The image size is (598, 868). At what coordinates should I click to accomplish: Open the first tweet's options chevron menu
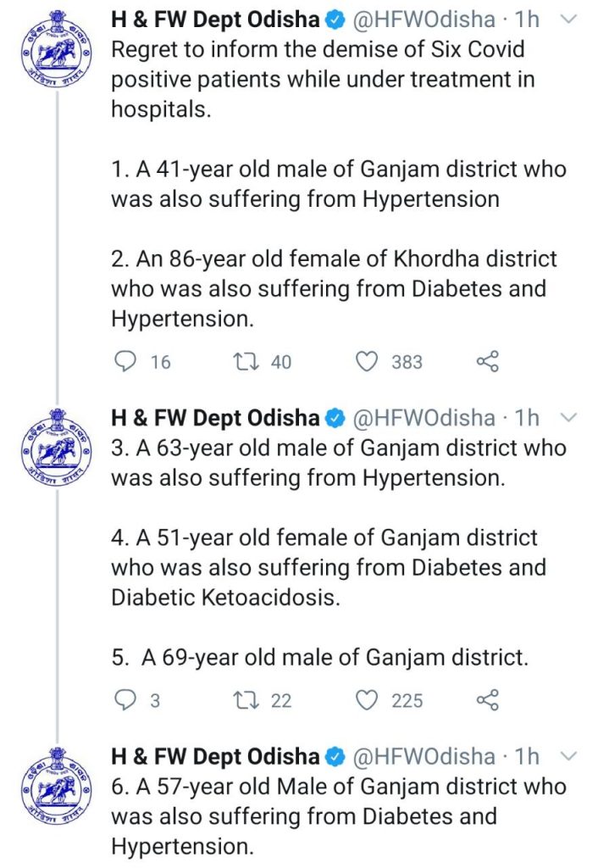(568, 19)
